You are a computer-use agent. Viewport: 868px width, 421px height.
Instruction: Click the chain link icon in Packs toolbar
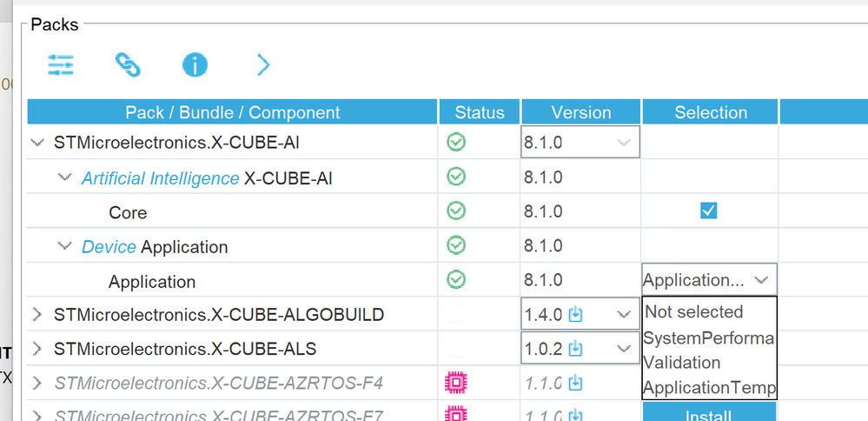pos(128,65)
